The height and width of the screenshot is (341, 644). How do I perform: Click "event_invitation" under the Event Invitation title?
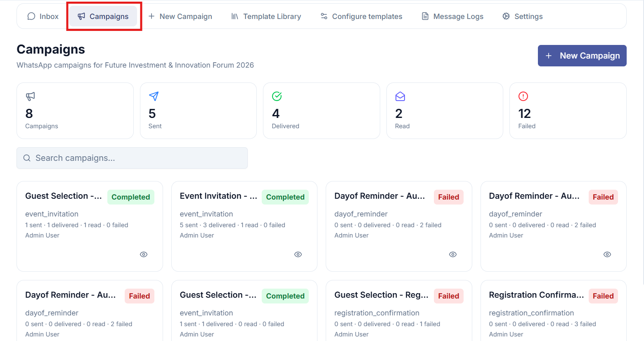click(x=206, y=214)
